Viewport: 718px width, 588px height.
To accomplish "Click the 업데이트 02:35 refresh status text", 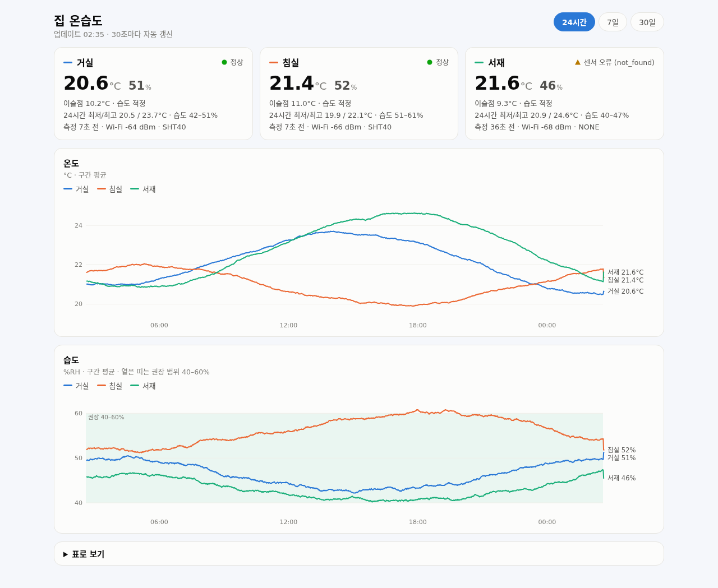I will click(x=113, y=34).
